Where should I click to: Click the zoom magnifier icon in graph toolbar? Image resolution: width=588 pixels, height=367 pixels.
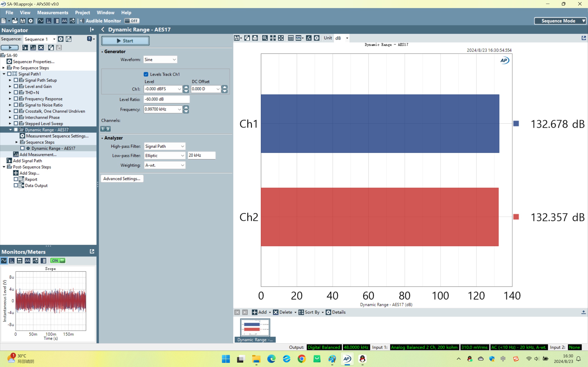[x=265, y=38]
